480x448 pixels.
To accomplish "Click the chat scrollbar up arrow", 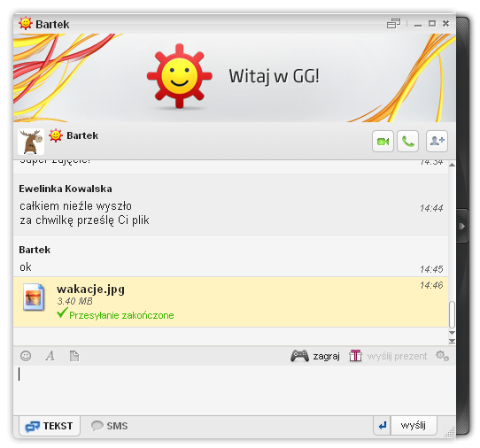I will pyautogui.click(x=452, y=165).
